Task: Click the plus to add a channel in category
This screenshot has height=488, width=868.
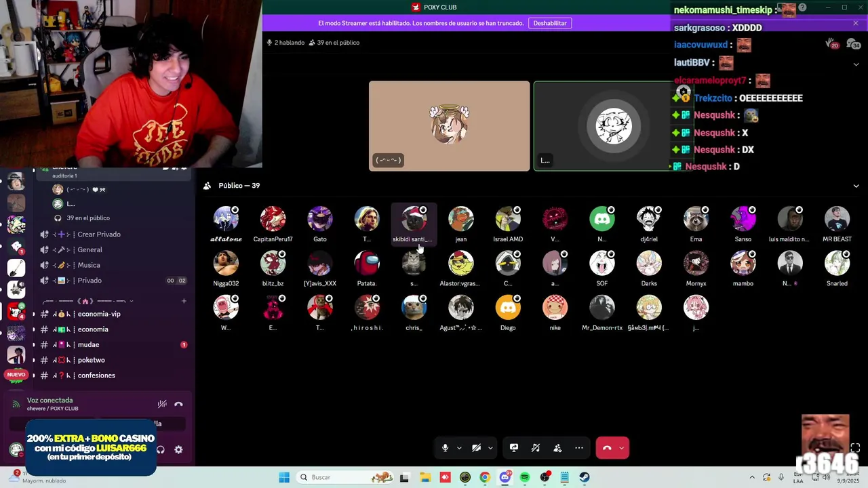Action: pyautogui.click(x=184, y=301)
